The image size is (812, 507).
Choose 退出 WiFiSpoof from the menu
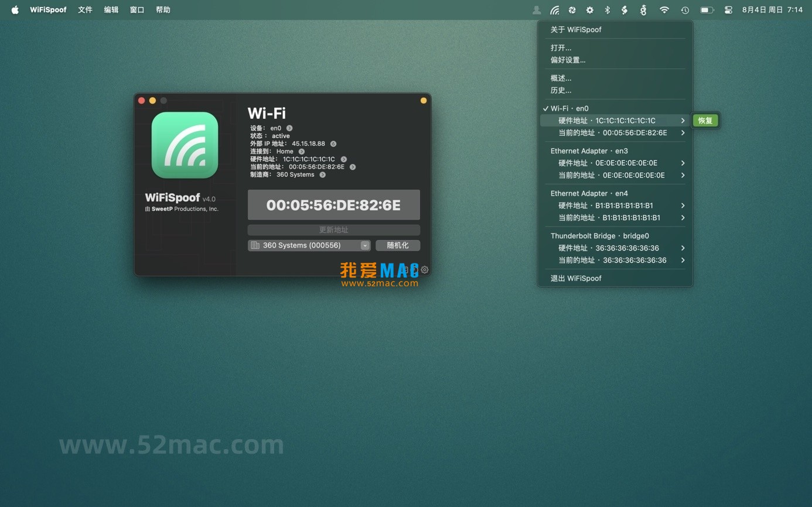[576, 278]
